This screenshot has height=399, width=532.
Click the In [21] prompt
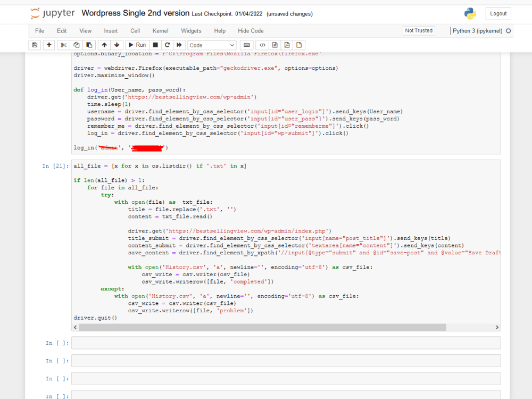(56, 166)
